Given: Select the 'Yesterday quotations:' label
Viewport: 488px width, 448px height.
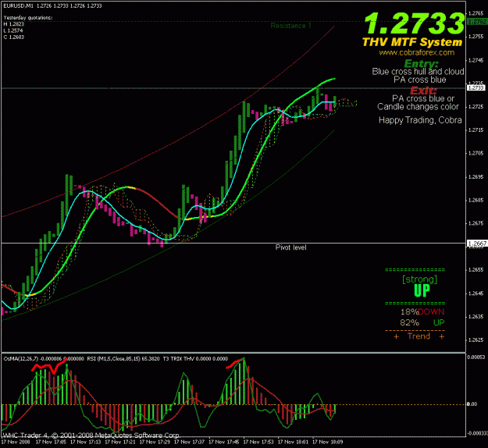Looking at the screenshot, I should click(28, 18).
